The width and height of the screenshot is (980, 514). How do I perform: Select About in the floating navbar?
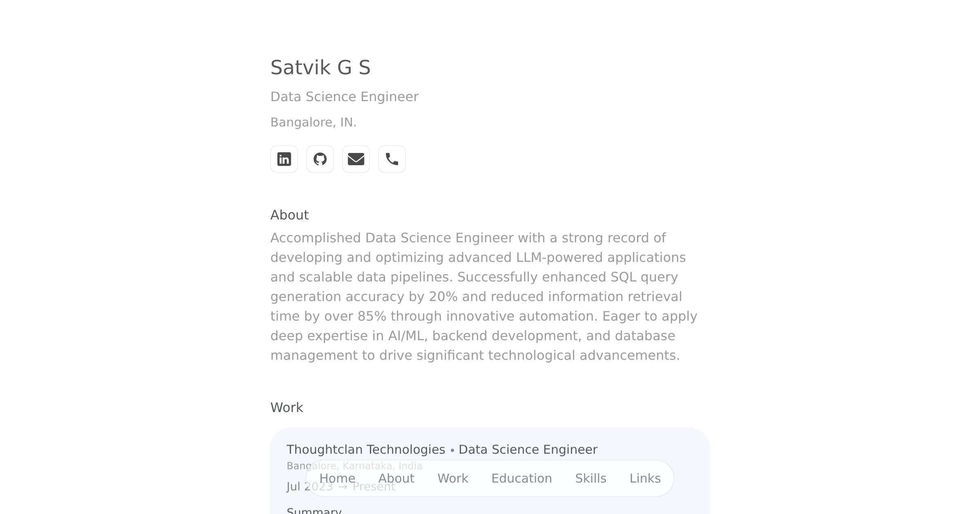point(396,478)
